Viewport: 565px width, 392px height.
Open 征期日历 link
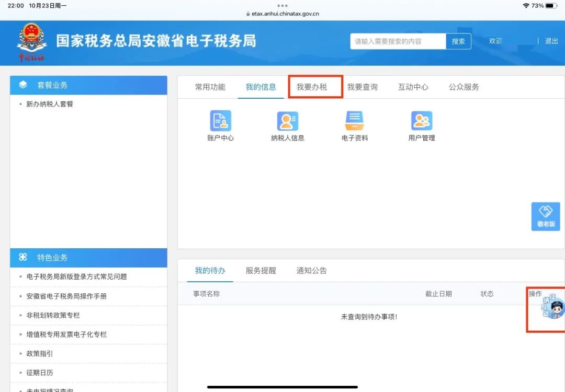(x=40, y=373)
